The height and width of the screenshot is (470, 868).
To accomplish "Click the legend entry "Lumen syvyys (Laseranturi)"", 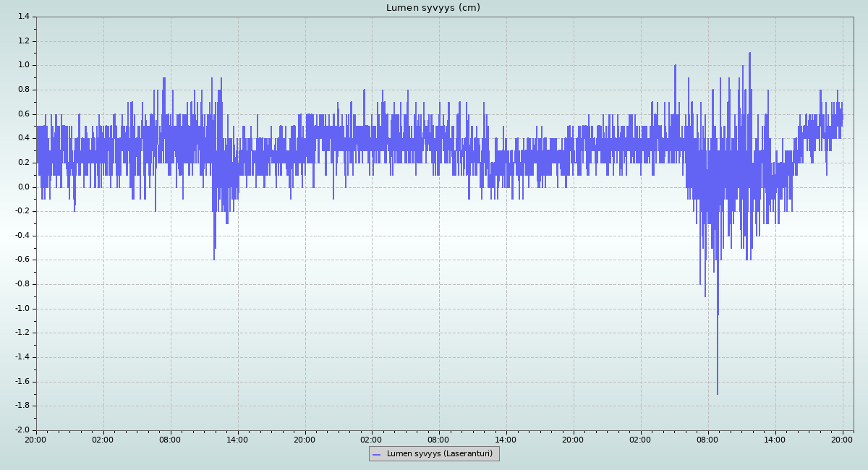I will [x=439, y=454].
